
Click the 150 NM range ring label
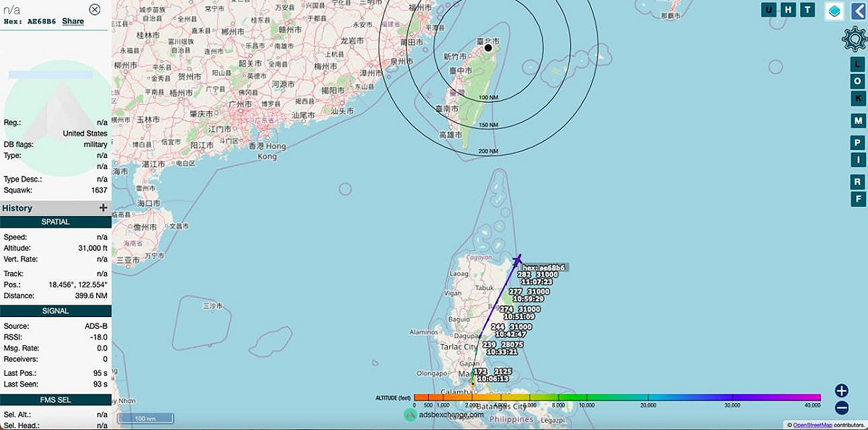pyautogui.click(x=488, y=125)
